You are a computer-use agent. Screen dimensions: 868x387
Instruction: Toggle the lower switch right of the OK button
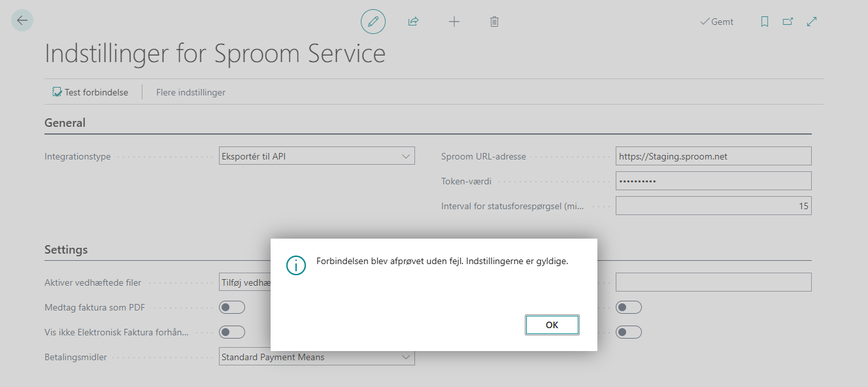click(x=629, y=332)
